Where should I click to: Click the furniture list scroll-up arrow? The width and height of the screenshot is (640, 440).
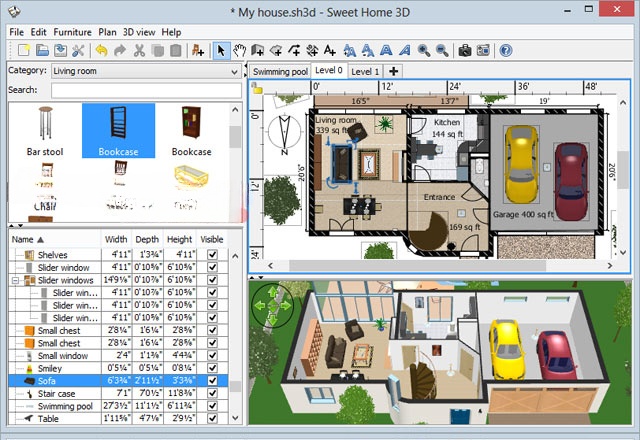(x=236, y=256)
